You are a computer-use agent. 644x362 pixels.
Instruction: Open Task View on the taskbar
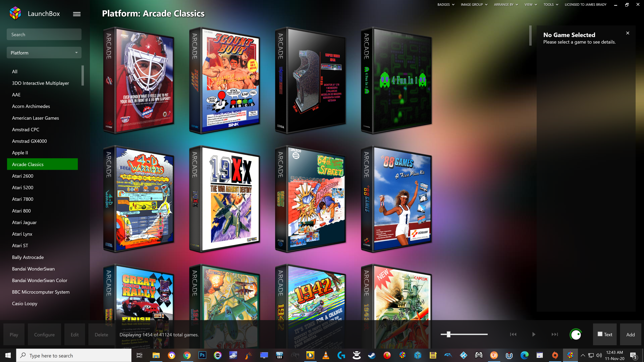coord(140,355)
